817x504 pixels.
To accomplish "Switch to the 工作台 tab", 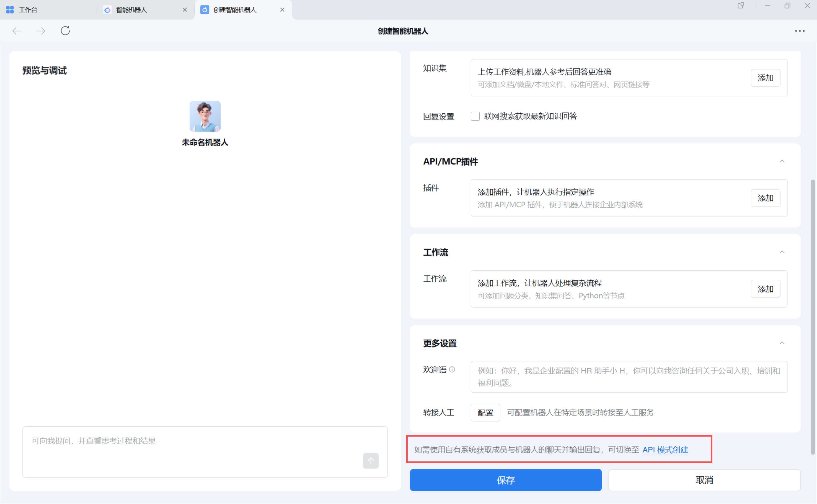I will 28,10.
